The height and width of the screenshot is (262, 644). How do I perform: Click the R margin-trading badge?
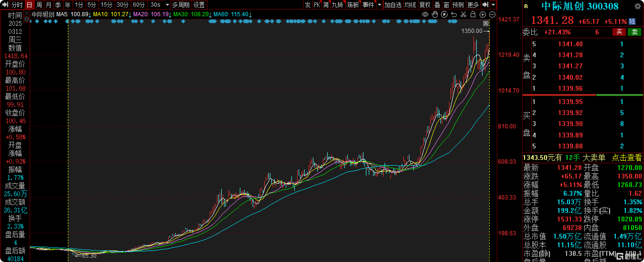coord(526,6)
